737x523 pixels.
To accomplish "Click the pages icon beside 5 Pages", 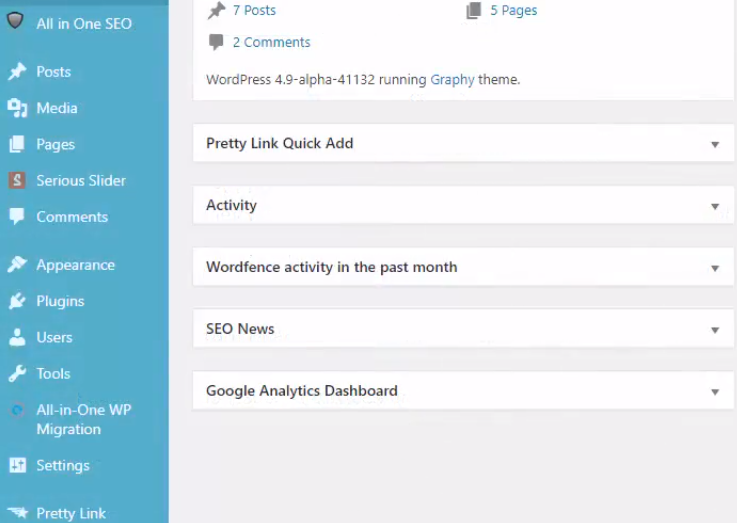I will (x=474, y=10).
